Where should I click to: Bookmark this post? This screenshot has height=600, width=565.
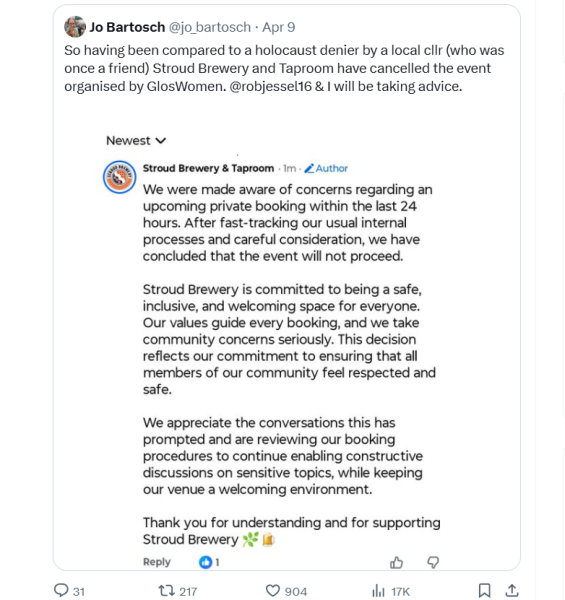pos(484,590)
